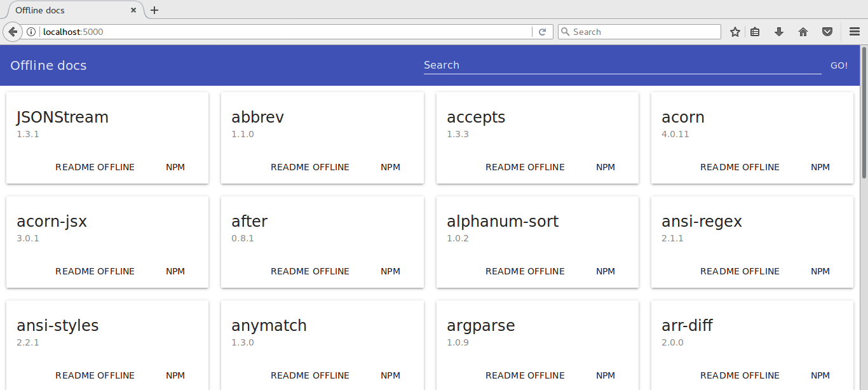Open NPM link for ansi-styles
Viewport: 868px width, 390px height.
pyautogui.click(x=175, y=375)
